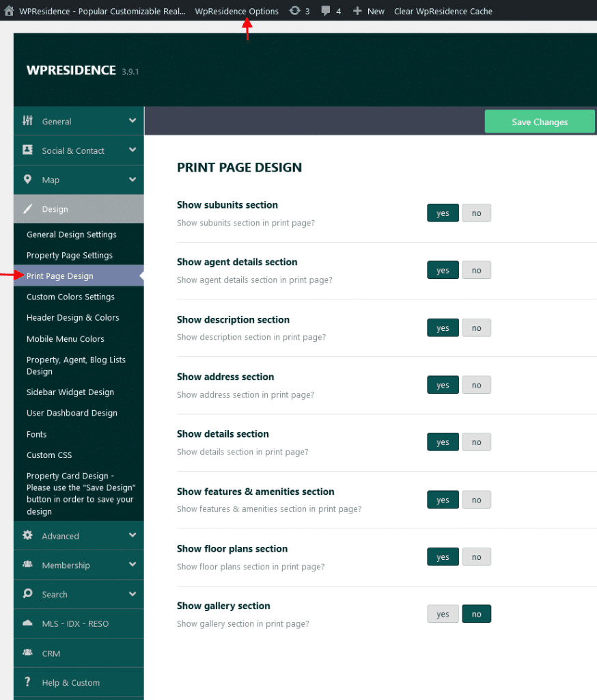Disable the Show subunits section toggle
The image size is (597, 700).
point(476,213)
